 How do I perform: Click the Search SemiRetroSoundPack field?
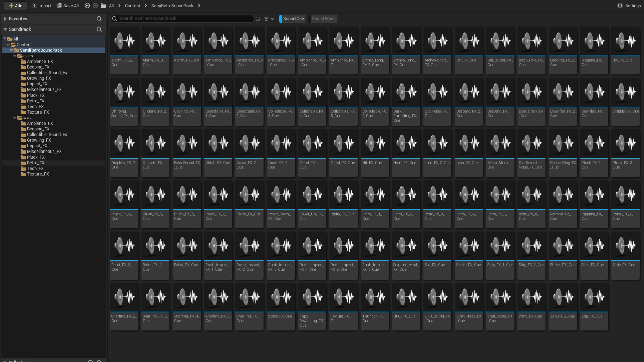(x=184, y=19)
